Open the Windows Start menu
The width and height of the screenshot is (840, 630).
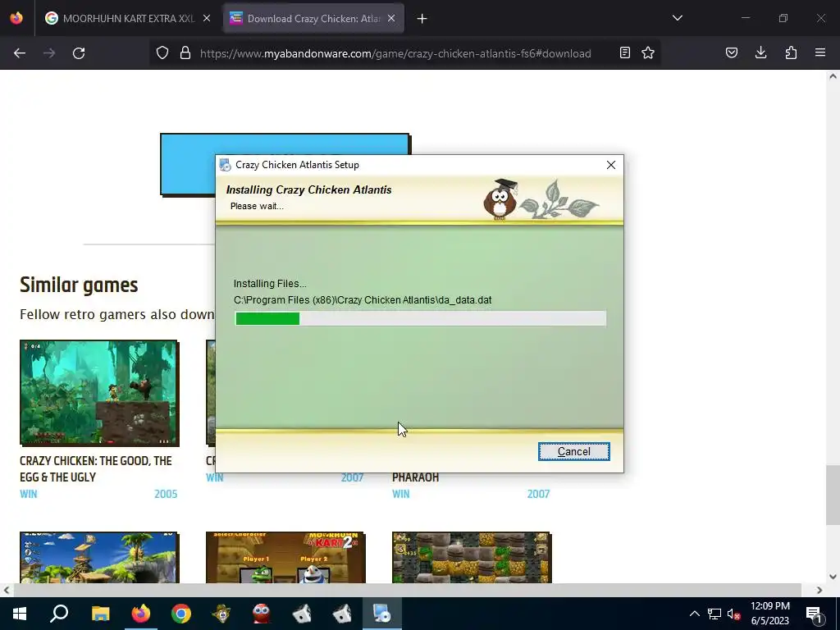pyautogui.click(x=20, y=614)
